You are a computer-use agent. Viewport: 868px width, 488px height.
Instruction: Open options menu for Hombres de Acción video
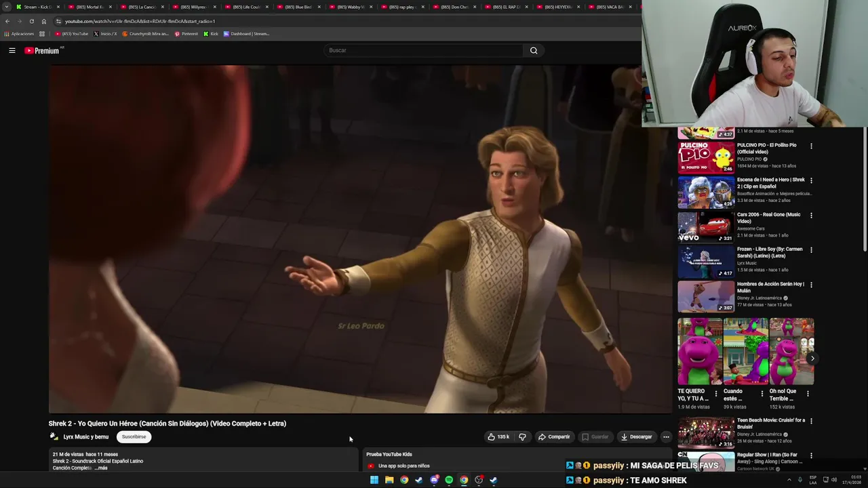pos(811,285)
